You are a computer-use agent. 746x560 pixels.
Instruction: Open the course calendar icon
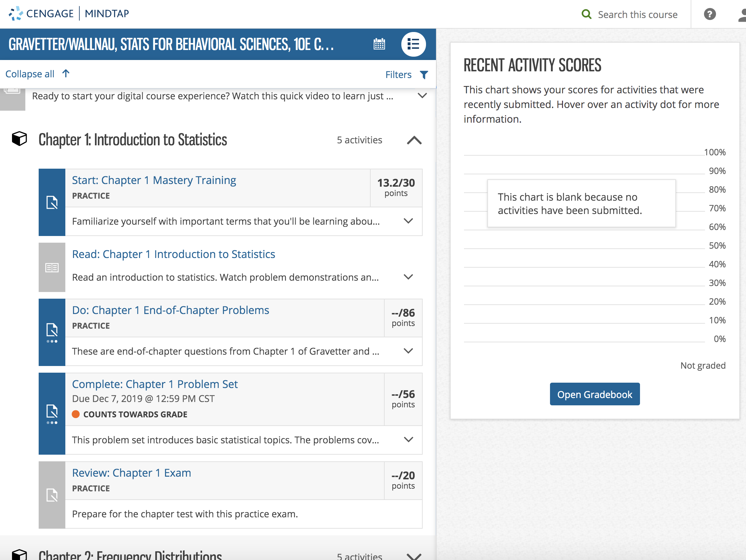379,44
